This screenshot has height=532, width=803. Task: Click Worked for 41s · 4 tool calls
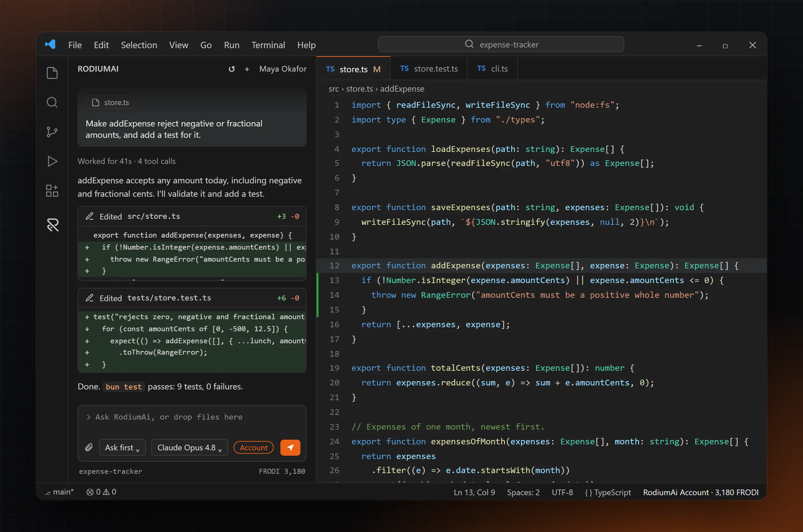126,161
